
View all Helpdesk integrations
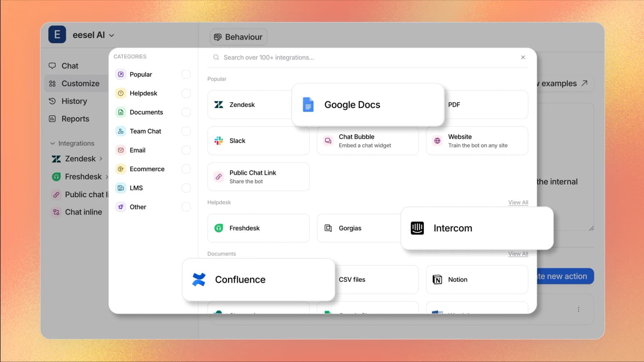(x=518, y=202)
